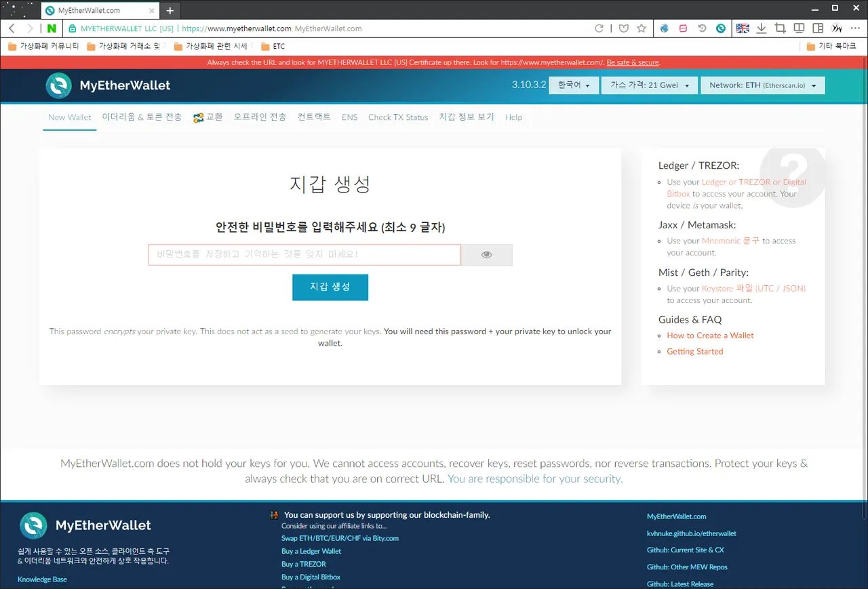Open the 'Keystore 파일 (UTC / JSON)' link
The width and height of the screenshot is (868, 589).
coord(753,288)
